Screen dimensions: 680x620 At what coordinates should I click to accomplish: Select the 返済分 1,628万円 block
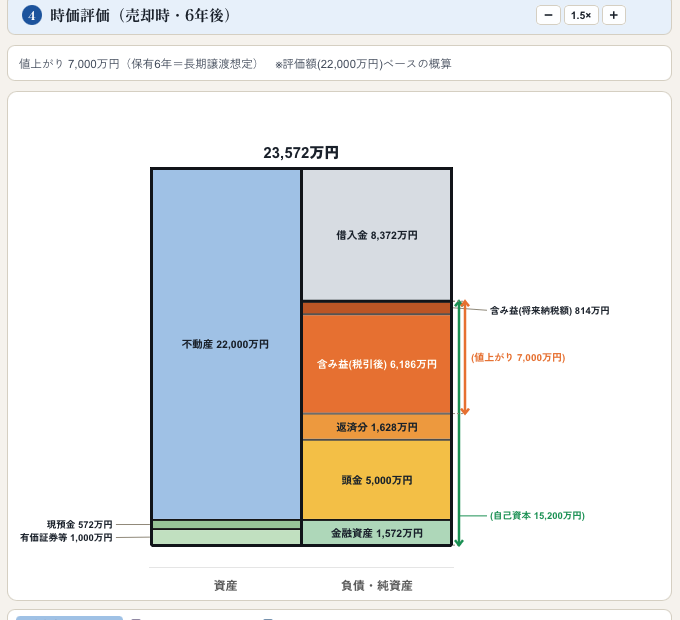point(376,427)
